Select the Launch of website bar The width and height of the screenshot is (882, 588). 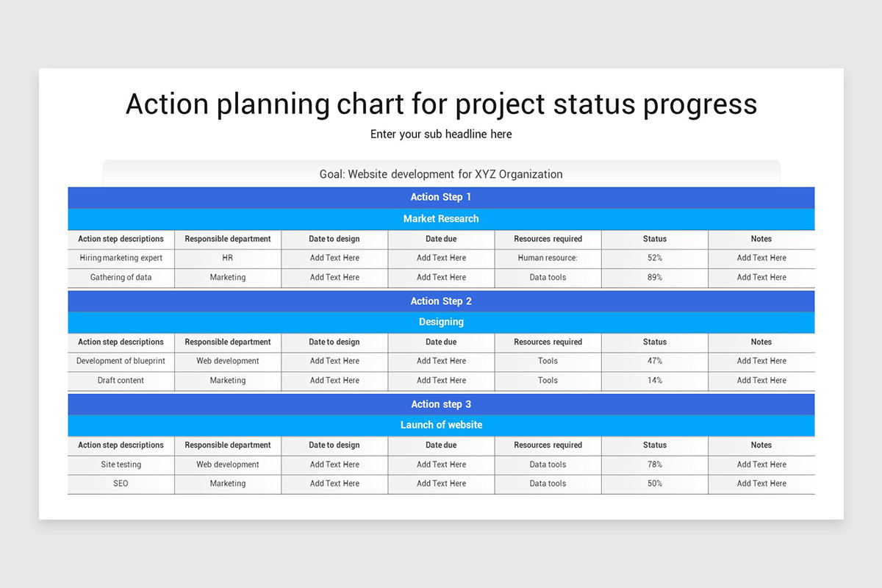coord(441,425)
